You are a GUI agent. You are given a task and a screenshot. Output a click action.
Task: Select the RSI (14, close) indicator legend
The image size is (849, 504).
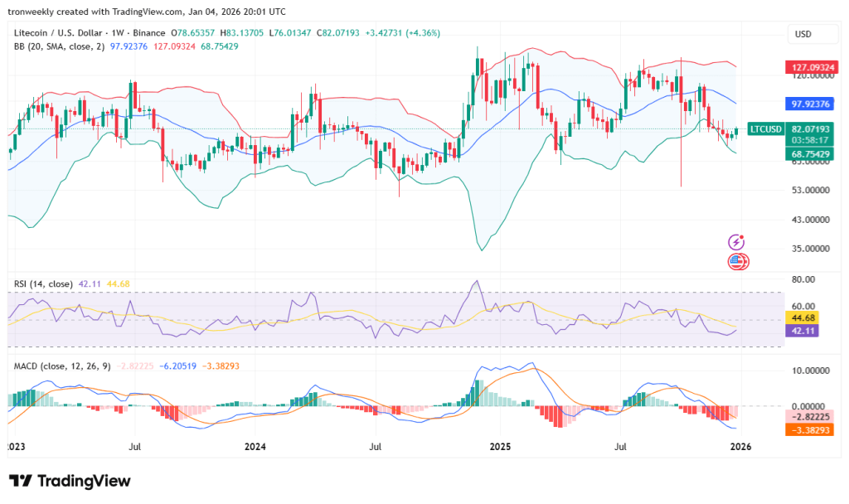coord(43,283)
